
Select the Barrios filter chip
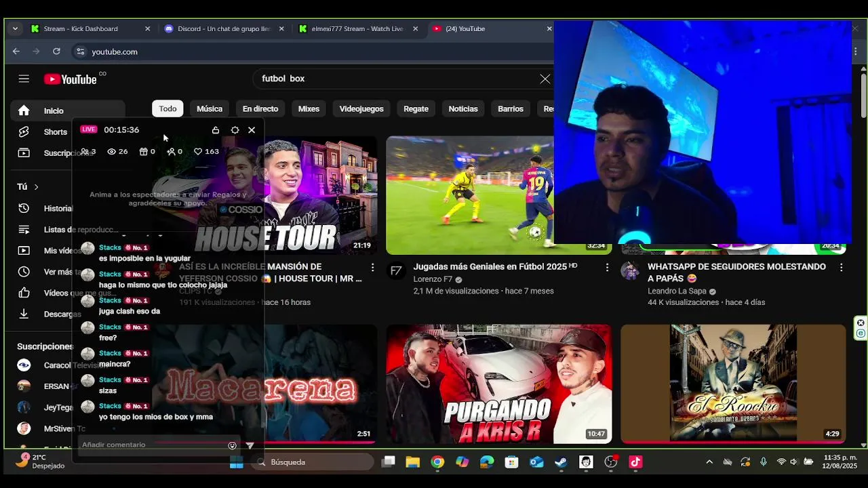[x=511, y=108]
